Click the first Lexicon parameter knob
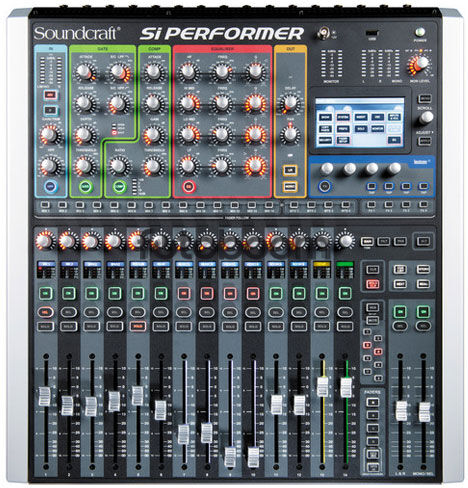Screen dimensions: 468x488 [327, 169]
